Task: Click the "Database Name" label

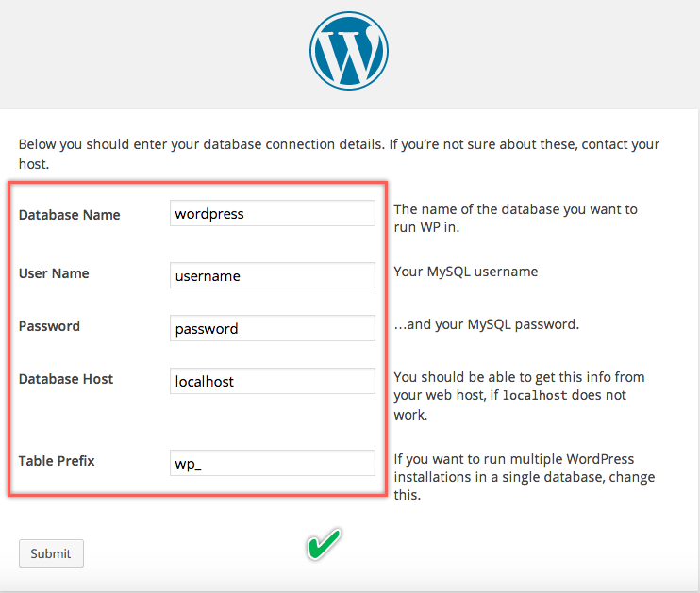Action: (x=69, y=215)
